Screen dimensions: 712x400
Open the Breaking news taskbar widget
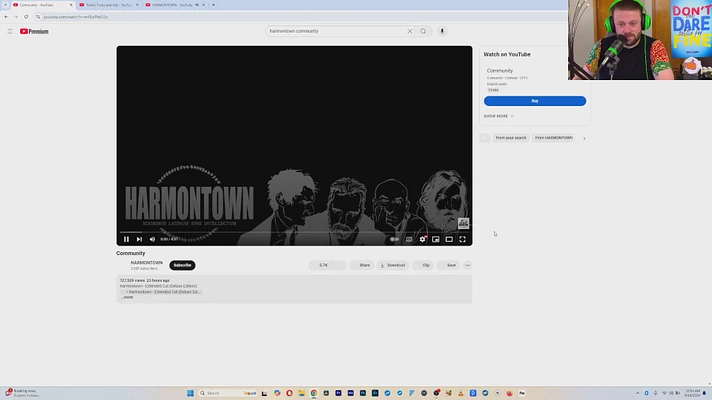point(23,393)
